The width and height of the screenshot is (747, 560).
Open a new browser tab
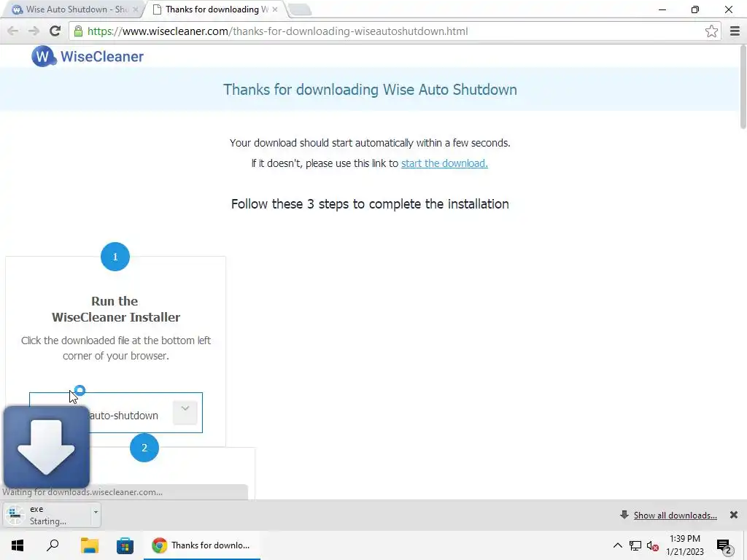(x=300, y=9)
